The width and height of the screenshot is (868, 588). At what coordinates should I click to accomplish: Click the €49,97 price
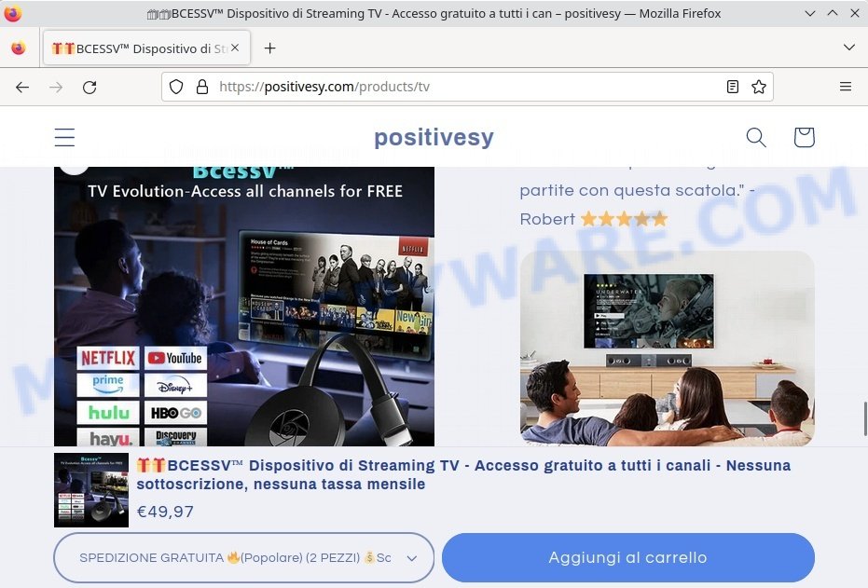tap(165, 512)
